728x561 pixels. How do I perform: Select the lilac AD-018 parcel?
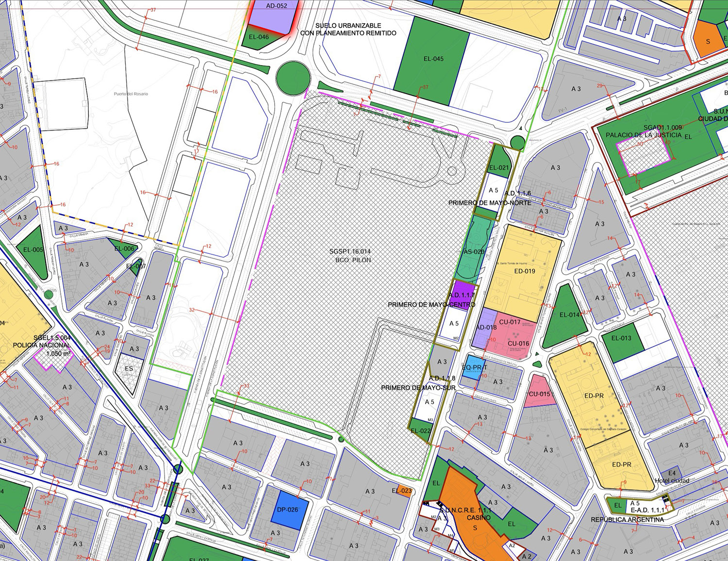(485, 329)
